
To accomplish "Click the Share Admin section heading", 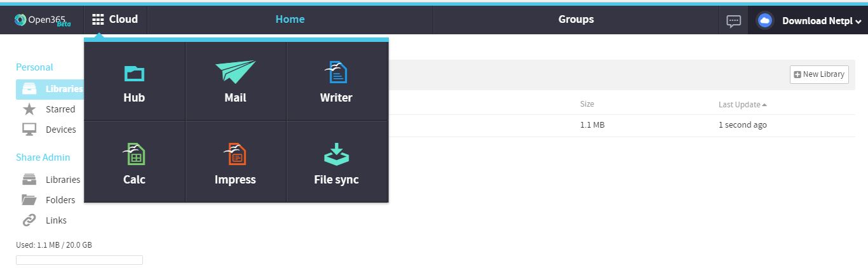I will (x=43, y=157).
